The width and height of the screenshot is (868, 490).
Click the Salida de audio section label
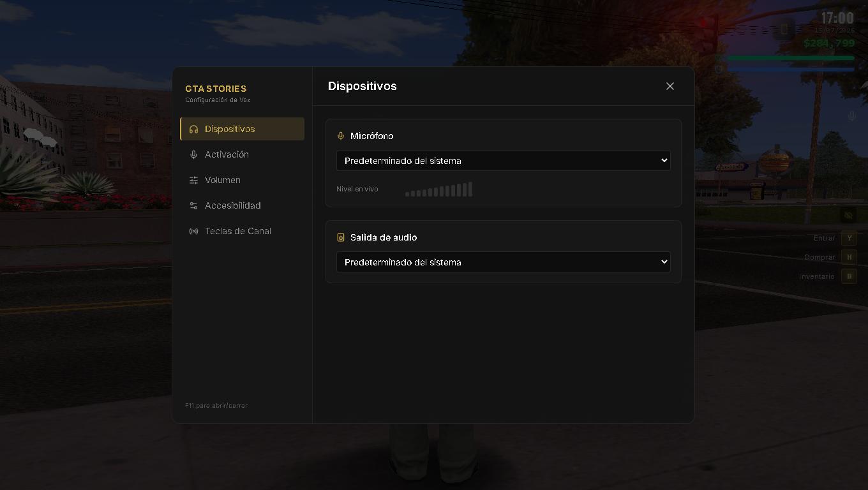point(384,237)
